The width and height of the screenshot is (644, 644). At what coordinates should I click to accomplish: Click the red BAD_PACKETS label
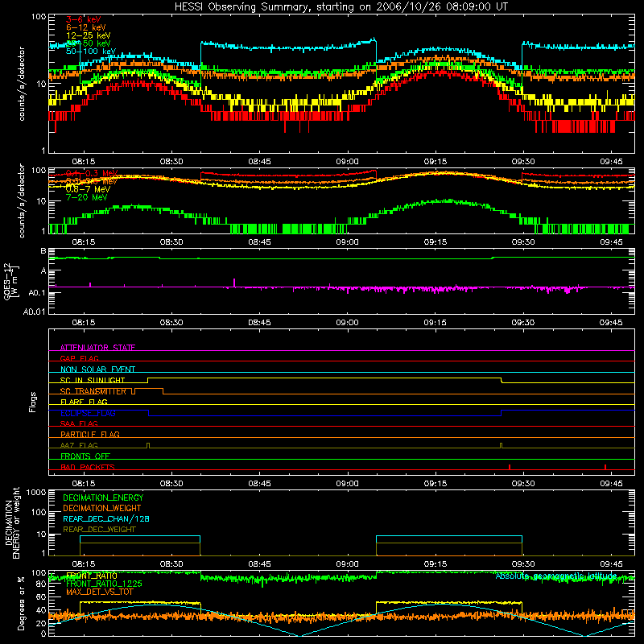pyautogui.click(x=88, y=467)
